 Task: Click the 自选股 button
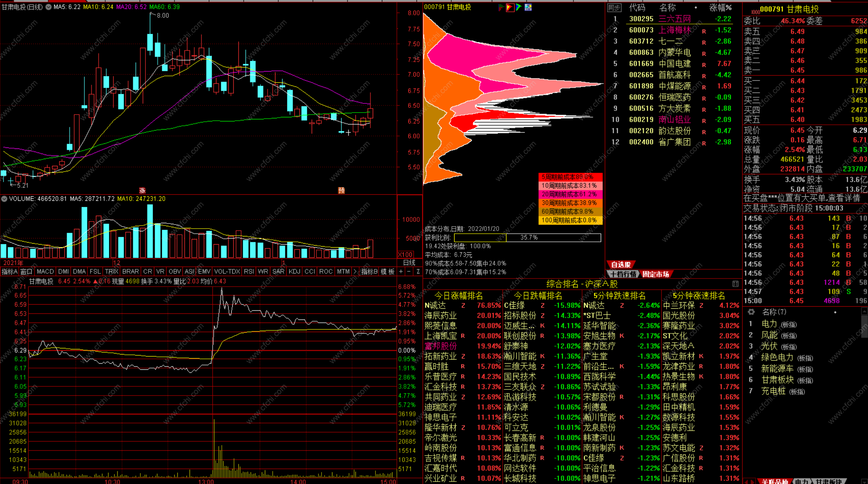(620, 265)
